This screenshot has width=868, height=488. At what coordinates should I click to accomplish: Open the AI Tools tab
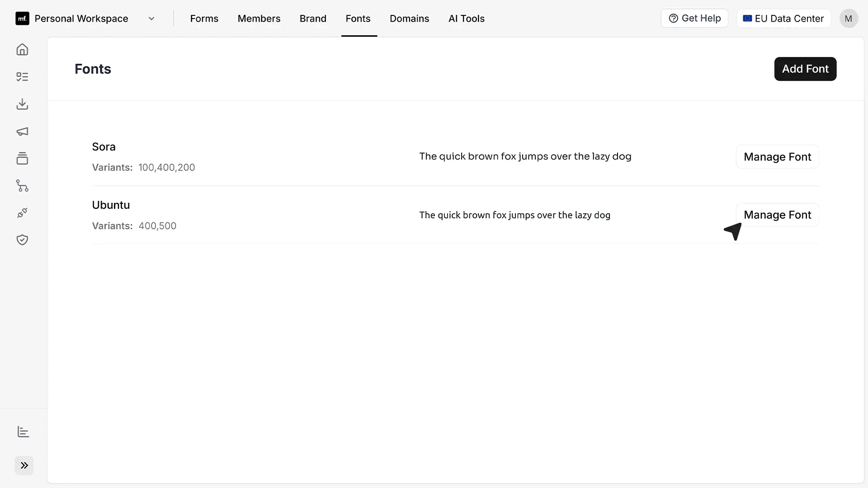pos(467,19)
